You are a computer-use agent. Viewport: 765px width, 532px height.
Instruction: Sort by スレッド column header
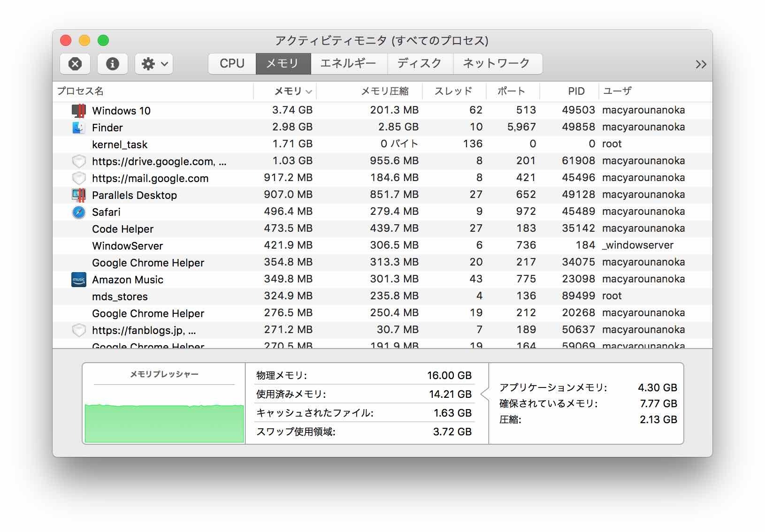(454, 91)
